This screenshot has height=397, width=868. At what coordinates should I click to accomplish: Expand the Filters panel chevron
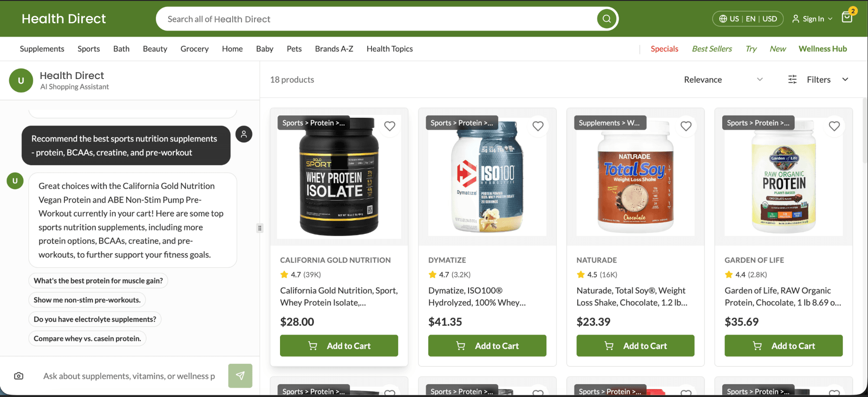click(845, 79)
